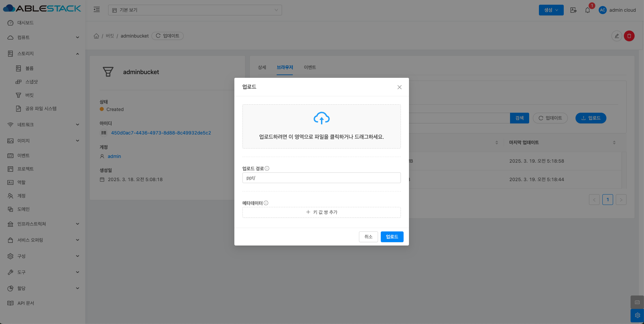Expand the 네트워크 sidebar menu

tap(44, 125)
